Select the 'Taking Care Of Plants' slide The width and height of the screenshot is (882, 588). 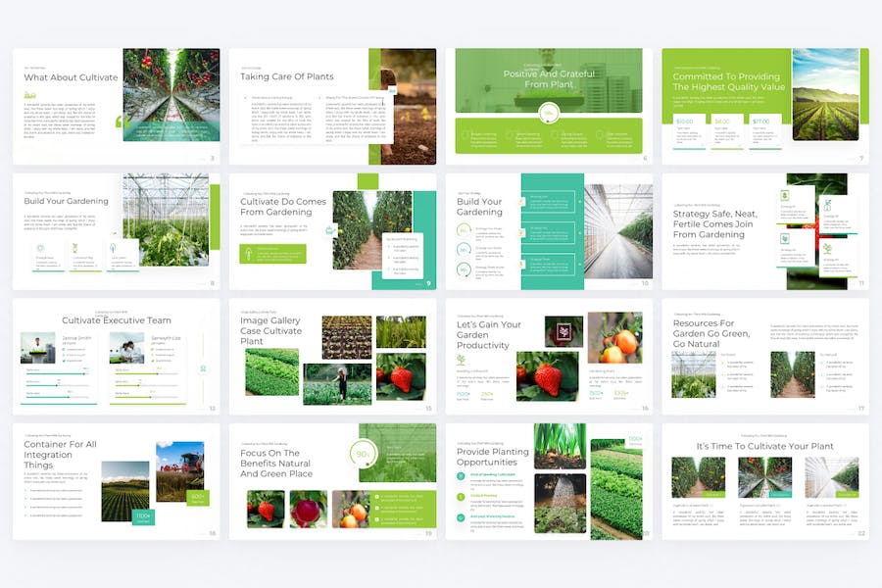pos(332,107)
